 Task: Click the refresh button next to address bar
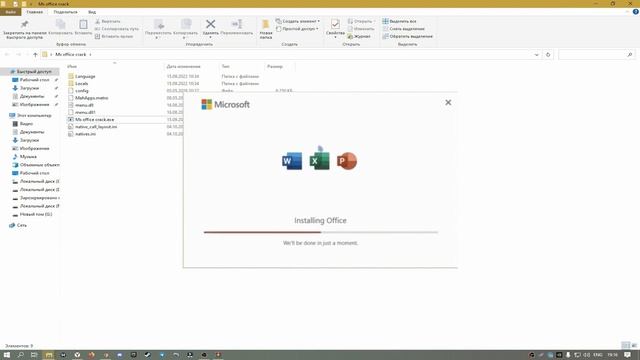(548, 55)
